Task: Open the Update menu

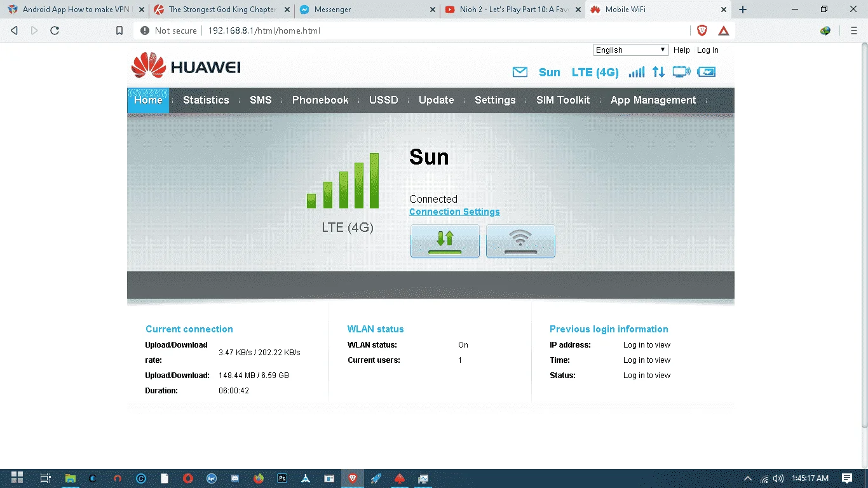Action: point(437,100)
